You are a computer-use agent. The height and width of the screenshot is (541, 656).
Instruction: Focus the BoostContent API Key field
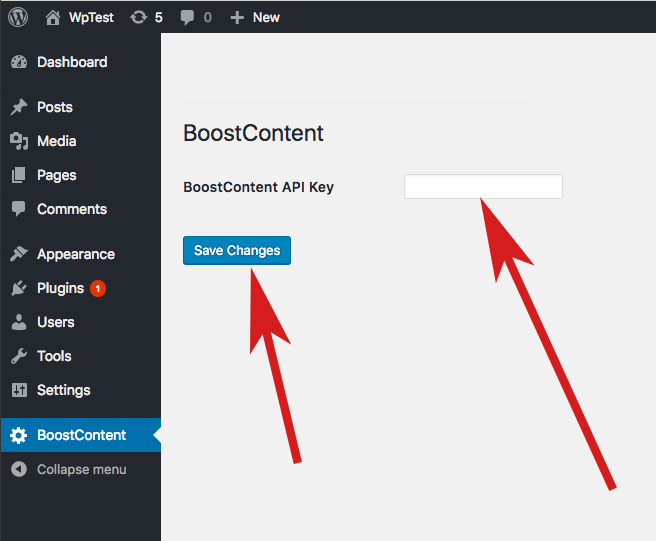click(x=483, y=187)
